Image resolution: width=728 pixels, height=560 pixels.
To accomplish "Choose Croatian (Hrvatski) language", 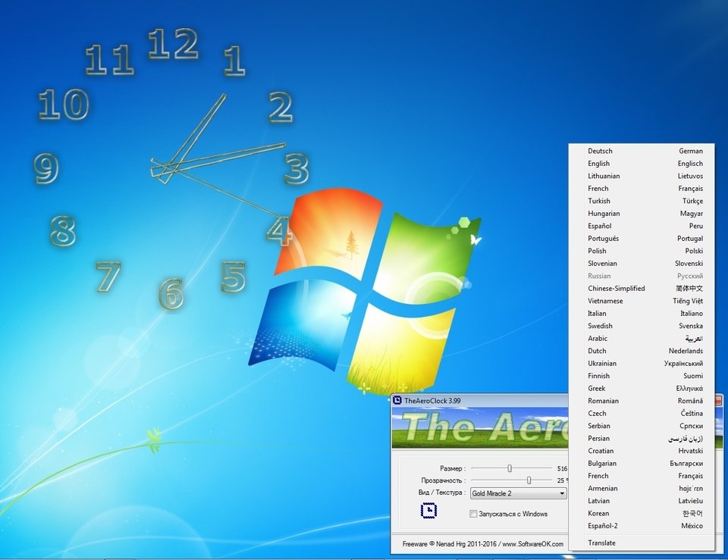I will point(642,452).
